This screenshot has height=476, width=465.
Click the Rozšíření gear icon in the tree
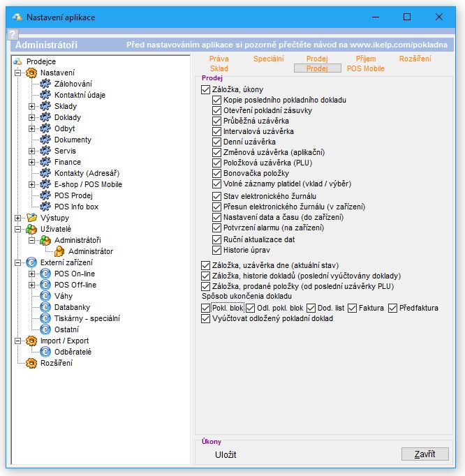(31, 363)
